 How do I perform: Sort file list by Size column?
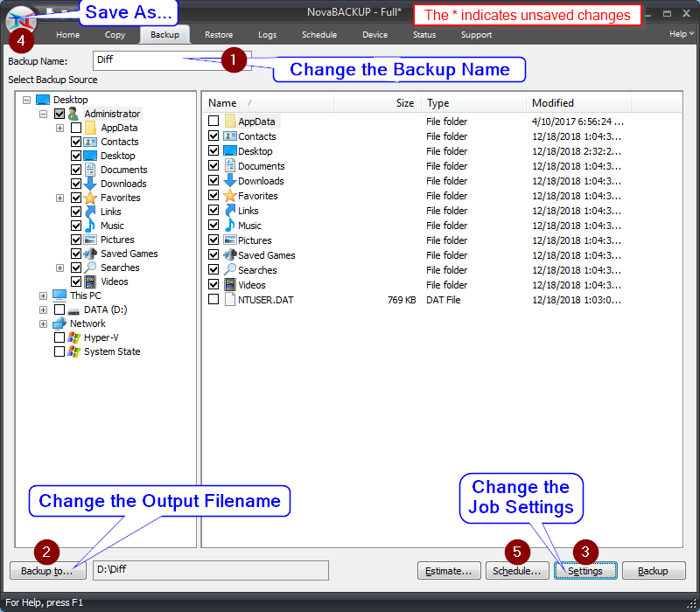tap(377, 103)
